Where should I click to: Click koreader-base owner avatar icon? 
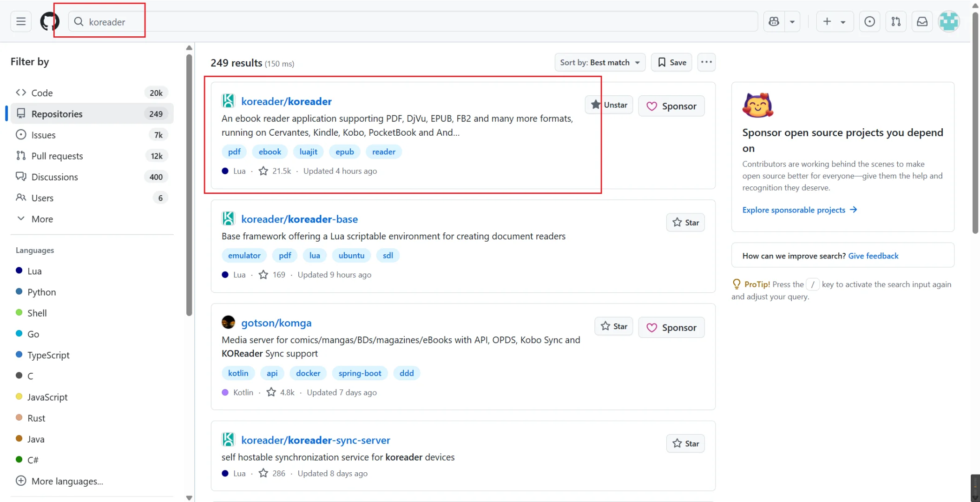[x=228, y=218]
